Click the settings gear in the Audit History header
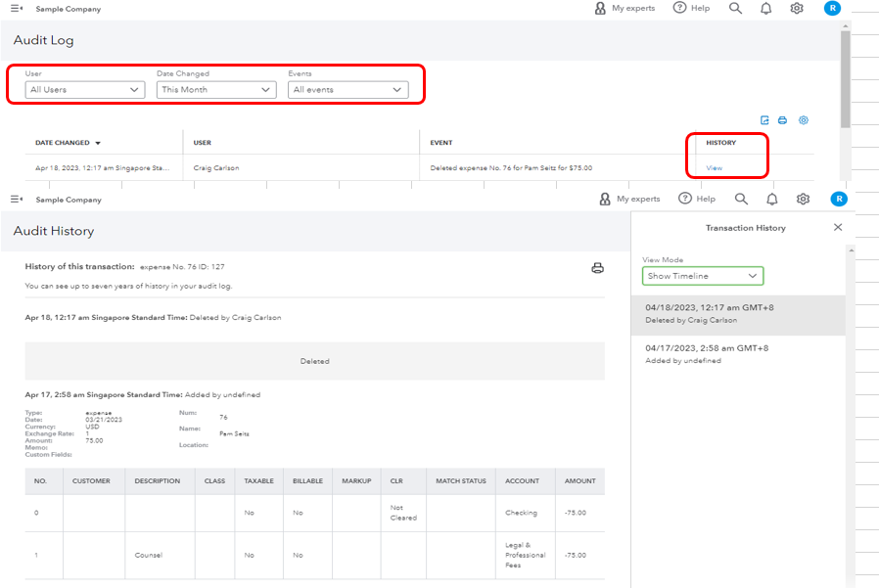The width and height of the screenshot is (879, 588). pyautogui.click(x=803, y=199)
